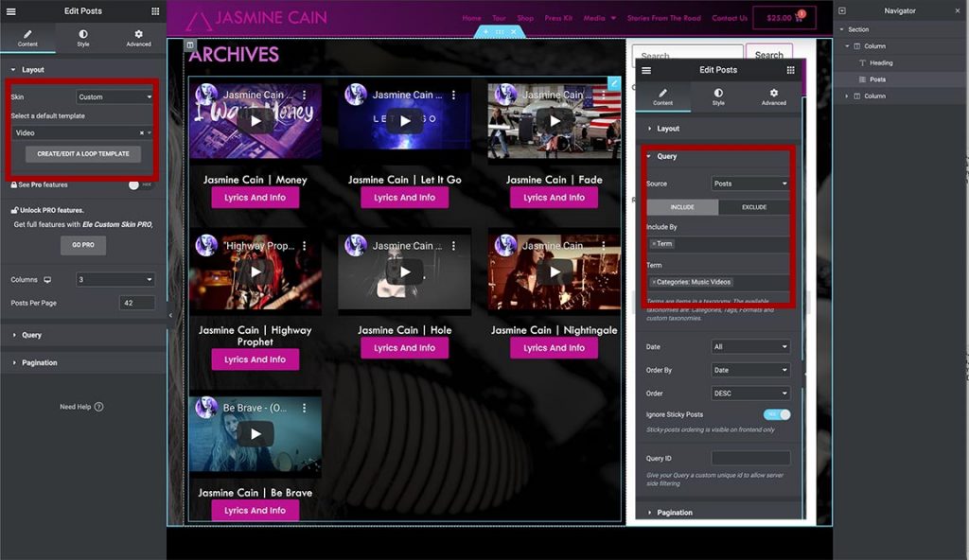Click the column edit handle icon near Archives
Image resolution: width=969 pixels, height=560 pixels.
pyautogui.click(x=189, y=45)
